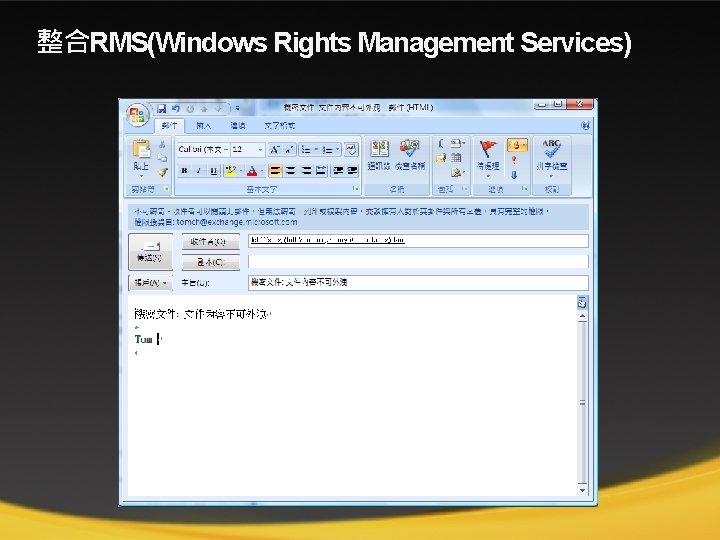Open the Help icon at ribbon right
The image size is (720, 540).
coord(585,125)
